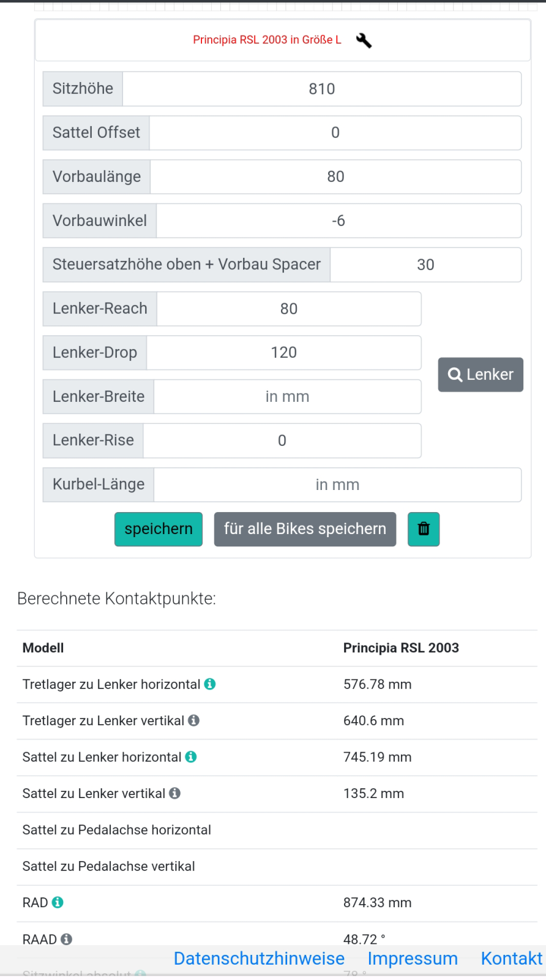Open the Impressum link
This screenshot has height=980, width=546.
[413, 959]
